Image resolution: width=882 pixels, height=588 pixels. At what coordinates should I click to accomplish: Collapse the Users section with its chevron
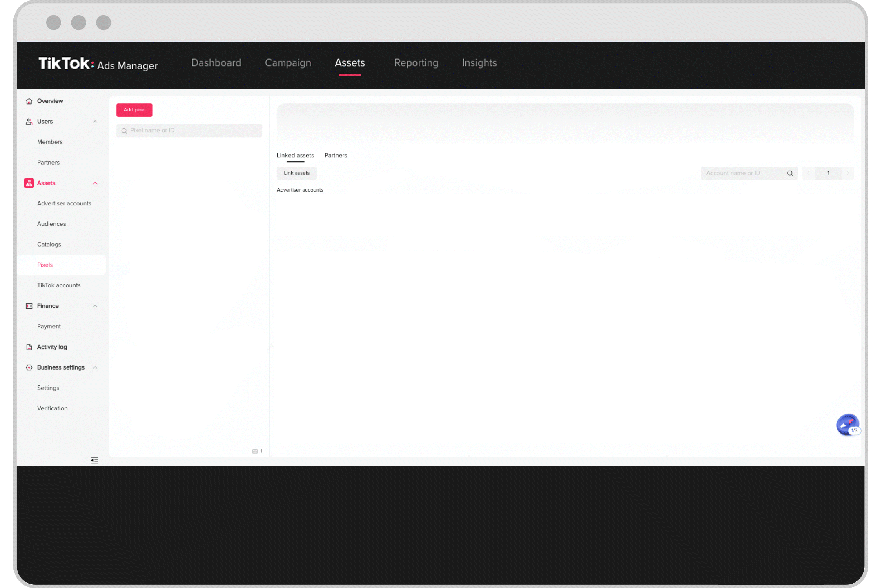tap(95, 121)
